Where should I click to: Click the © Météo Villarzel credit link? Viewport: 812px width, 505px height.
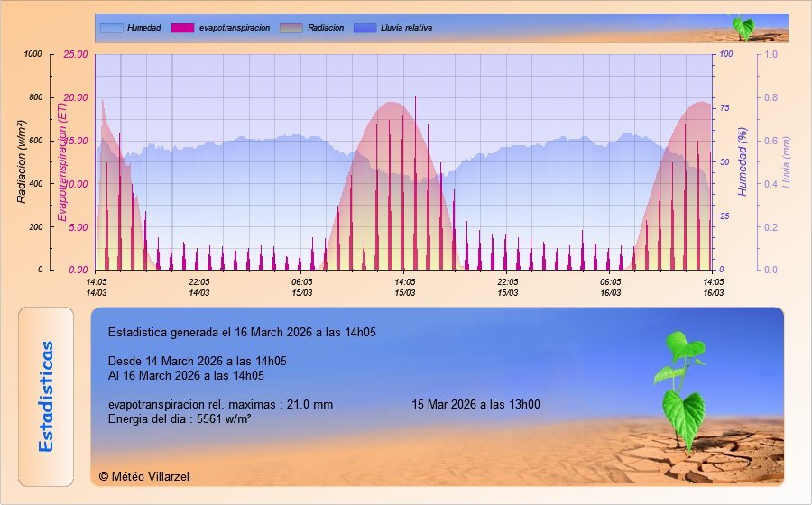[144, 476]
